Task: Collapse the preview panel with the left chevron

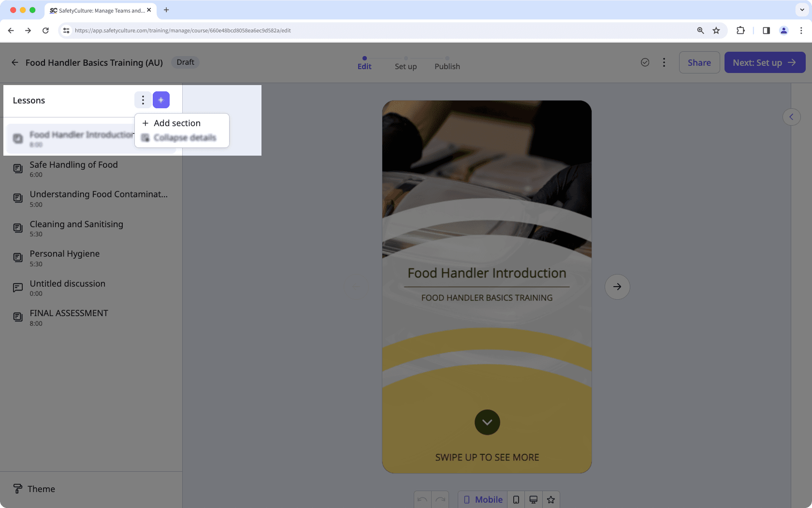Action: click(791, 116)
